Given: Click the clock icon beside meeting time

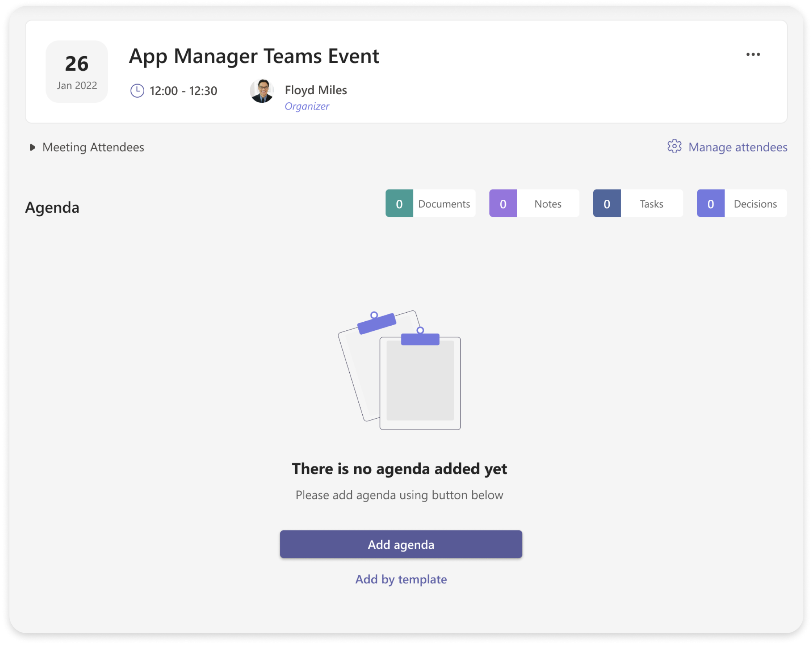Looking at the screenshot, I should [137, 91].
